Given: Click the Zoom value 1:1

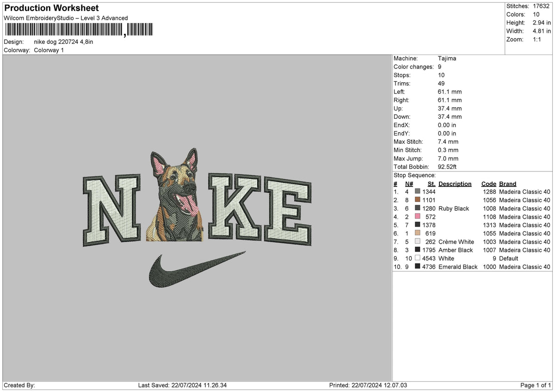Looking at the screenshot, I should coord(538,39).
